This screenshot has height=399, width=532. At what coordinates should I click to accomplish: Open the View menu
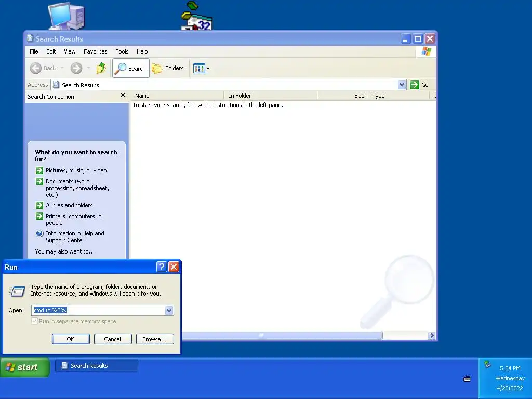(70, 51)
